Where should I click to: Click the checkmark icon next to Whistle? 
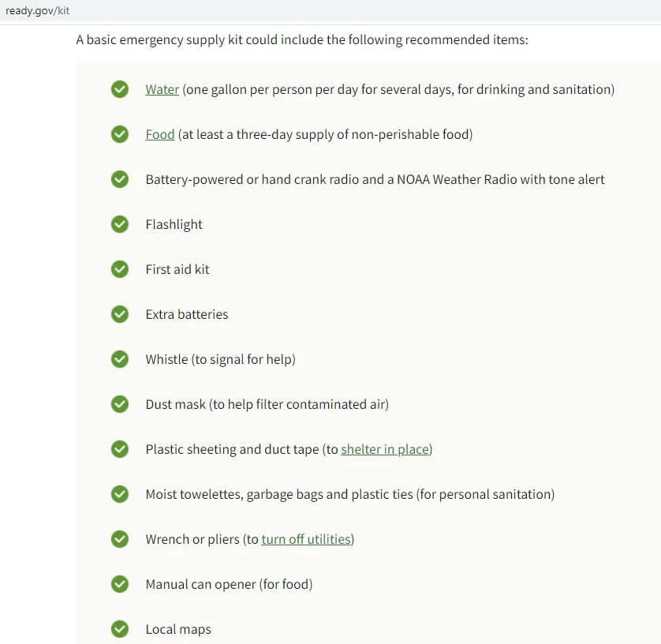pos(120,359)
